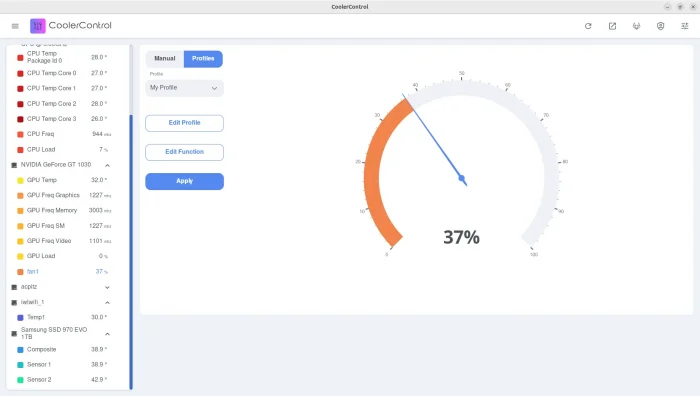
Task: Click red square beside CPU Temp Package id 0
Action: (x=20, y=58)
